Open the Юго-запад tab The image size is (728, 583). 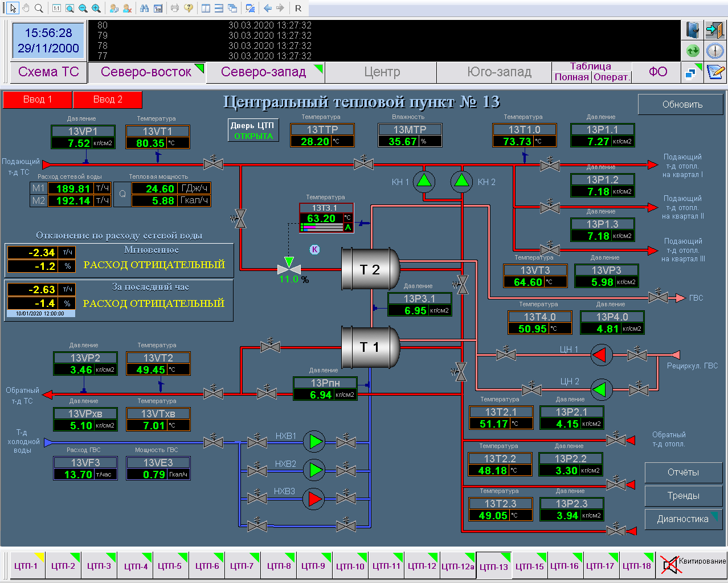(494, 72)
